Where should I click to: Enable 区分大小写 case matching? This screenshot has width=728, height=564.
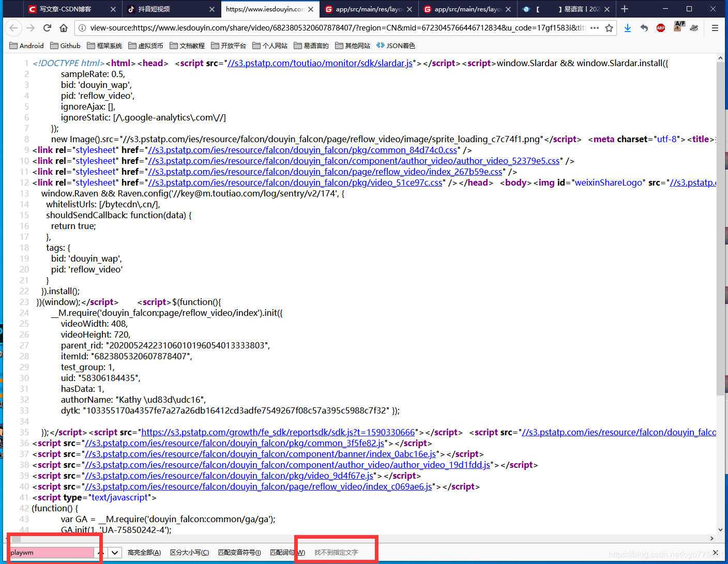(189, 552)
